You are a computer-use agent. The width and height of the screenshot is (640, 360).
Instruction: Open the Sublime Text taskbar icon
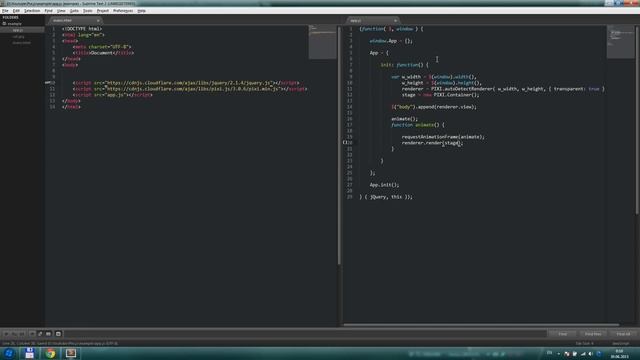click(x=71, y=353)
